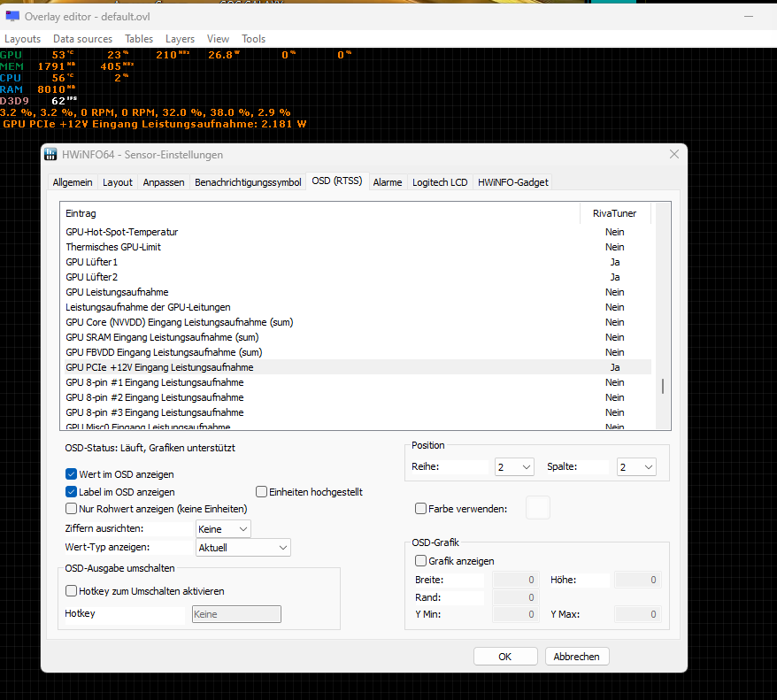The width and height of the screenshot is (777, 700).
Task: Open the Tables menu
Action: point(139,39)
